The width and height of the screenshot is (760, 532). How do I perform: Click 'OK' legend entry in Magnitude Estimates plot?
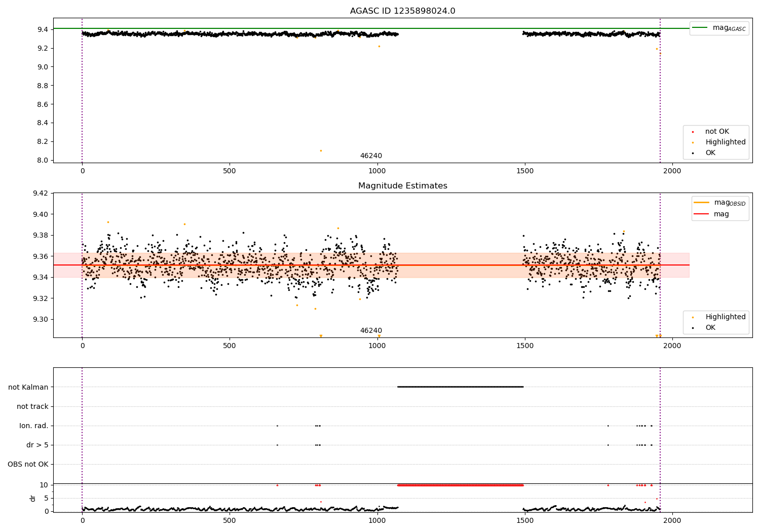click(710, 328)
